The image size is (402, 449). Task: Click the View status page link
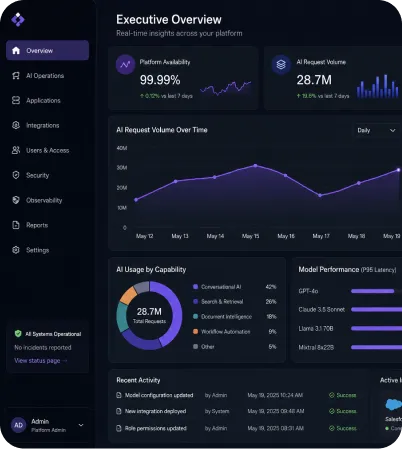click(x=41, y=360)
